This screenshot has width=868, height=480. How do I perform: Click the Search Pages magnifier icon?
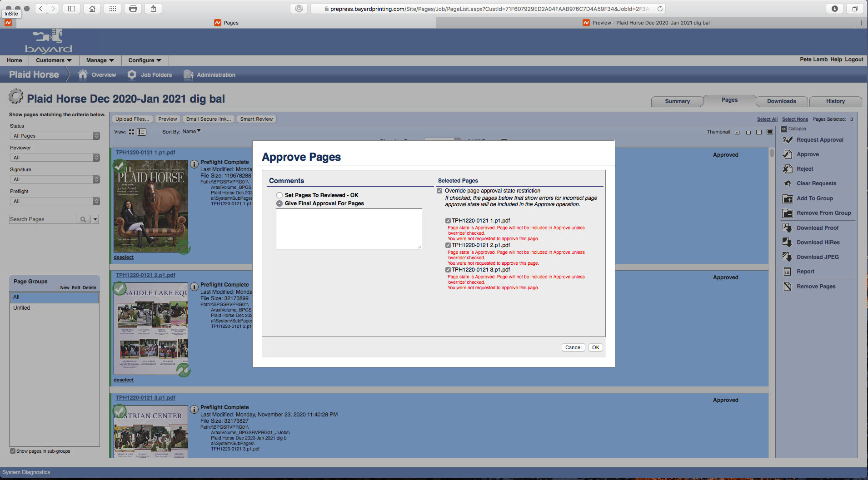point(83,219)
